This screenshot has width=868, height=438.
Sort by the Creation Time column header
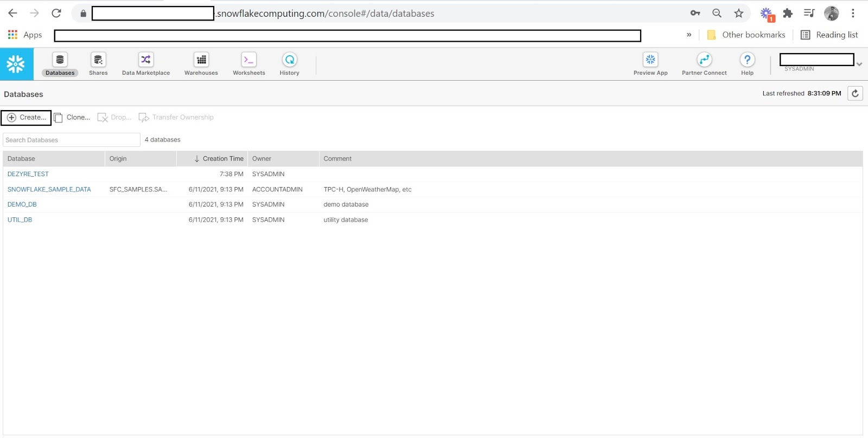(x=222, y=159)
